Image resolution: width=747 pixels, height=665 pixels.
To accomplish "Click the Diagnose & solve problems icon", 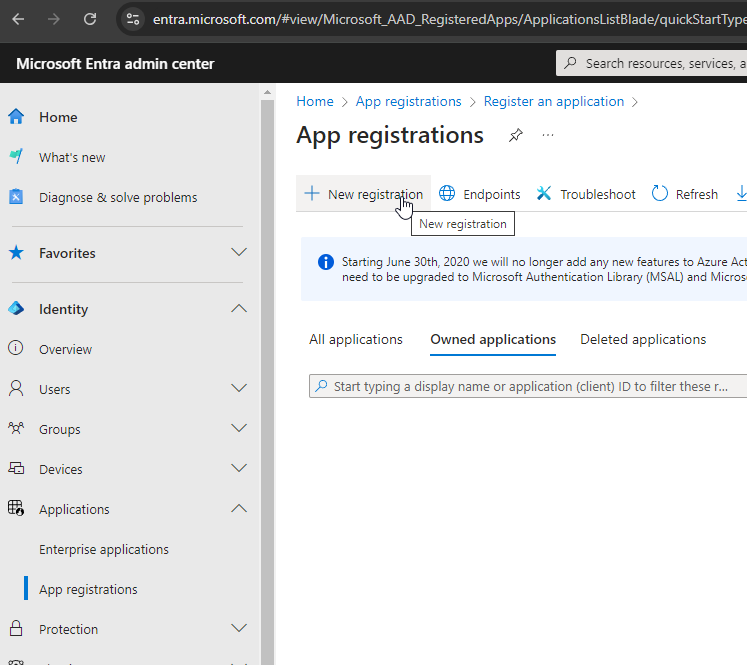I will [16, 196].
